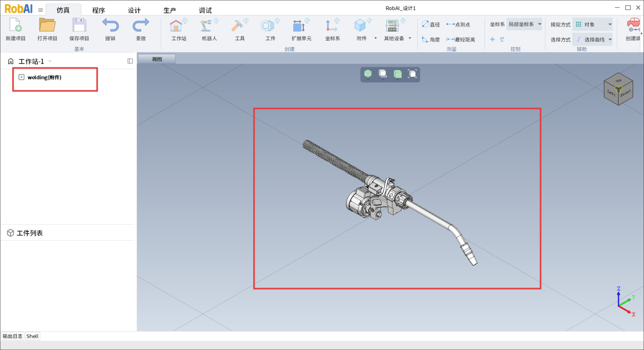Click the fit-to-view icon in viewport toolbar

click(x=413, y=74)
